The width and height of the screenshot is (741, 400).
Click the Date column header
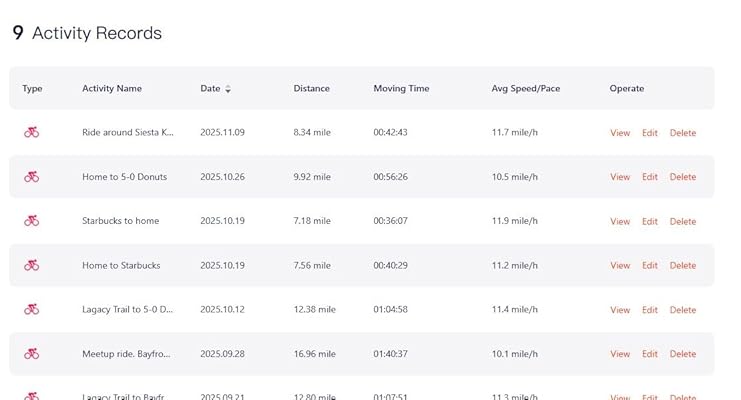coord(210,89)
